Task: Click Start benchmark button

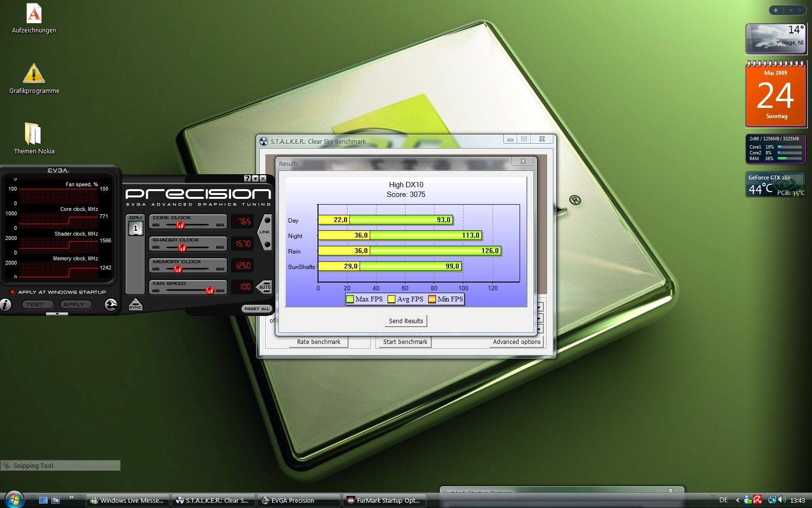Action: pyautogui.click(x=405, y=342)
